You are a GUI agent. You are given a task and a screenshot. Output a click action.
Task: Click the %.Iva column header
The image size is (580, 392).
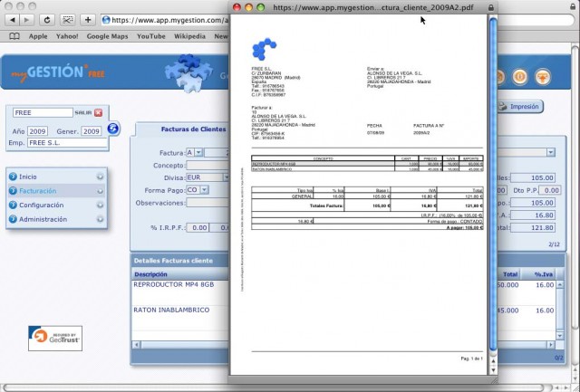click(x=544, y=274)
